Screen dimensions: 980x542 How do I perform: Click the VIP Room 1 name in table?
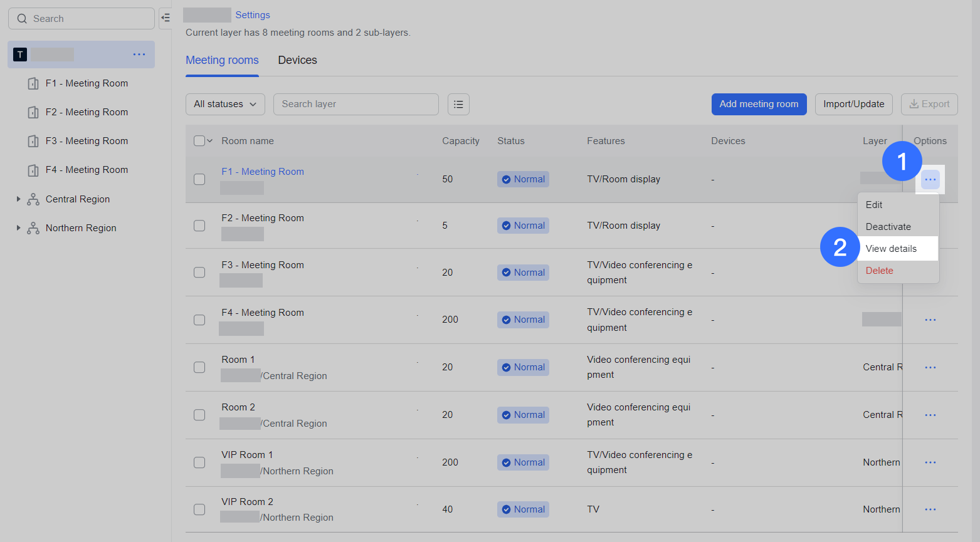tap(247, 455)
